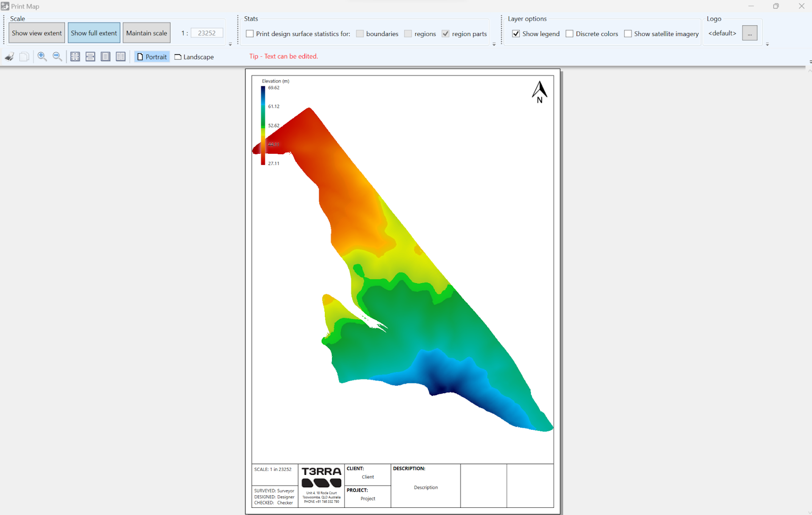
Task: Open the toolbar overflow arrow at right edge
Action: click(x=810, y=62)
